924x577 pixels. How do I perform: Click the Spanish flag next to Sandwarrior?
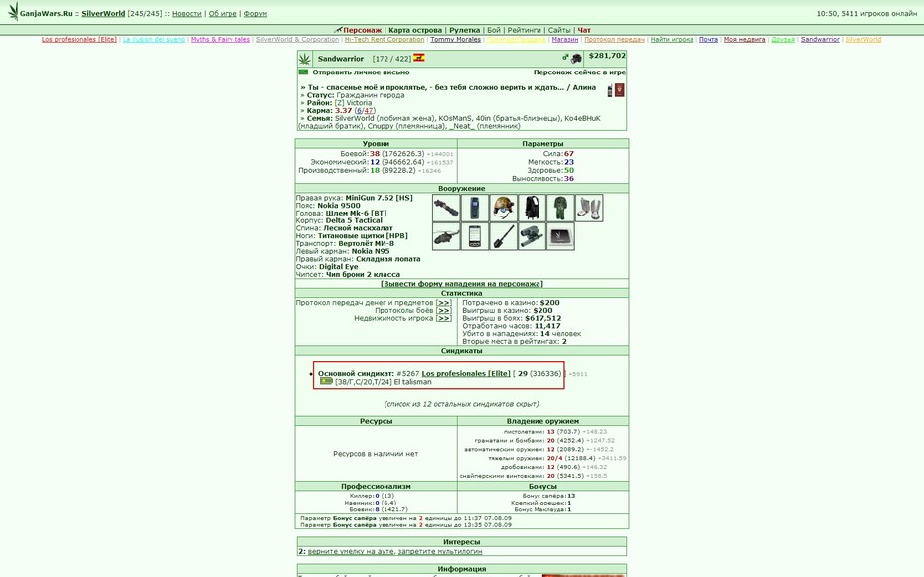click(x=419, y=58)
